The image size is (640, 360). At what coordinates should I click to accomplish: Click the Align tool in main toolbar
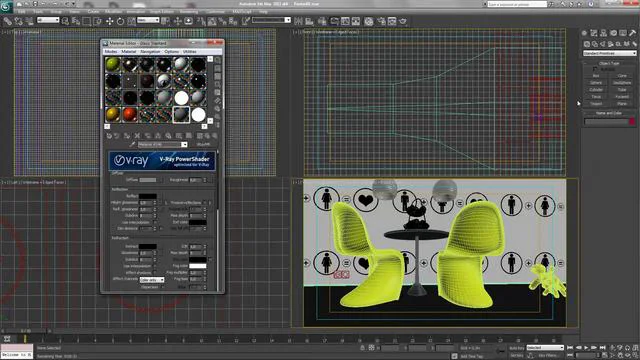pos(309,21)
